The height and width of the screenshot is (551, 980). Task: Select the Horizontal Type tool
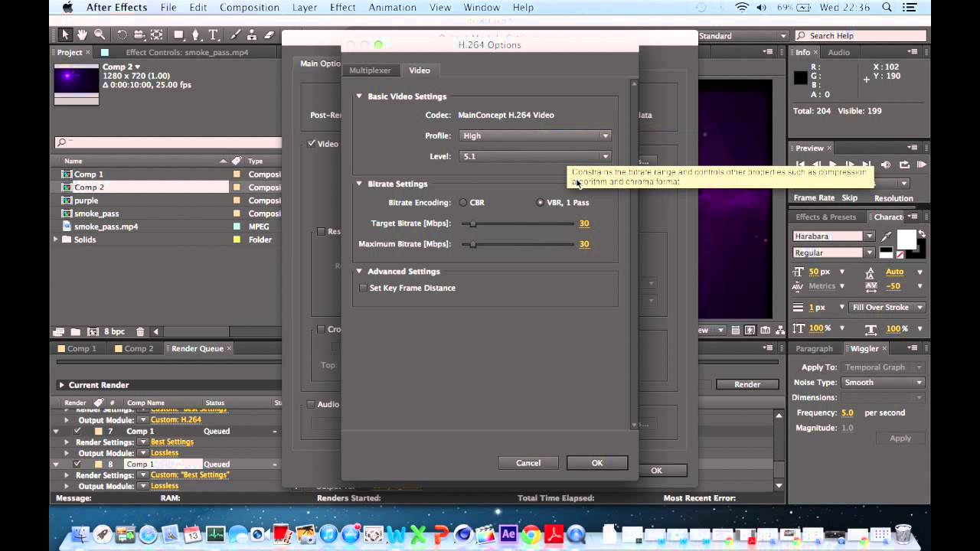tap(214, 35)
